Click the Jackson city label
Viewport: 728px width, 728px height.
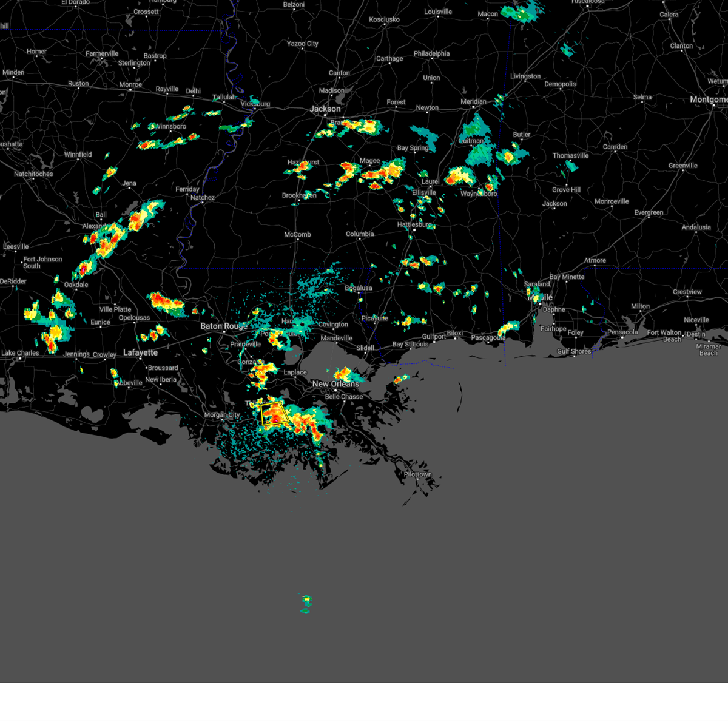pos(325,109)
